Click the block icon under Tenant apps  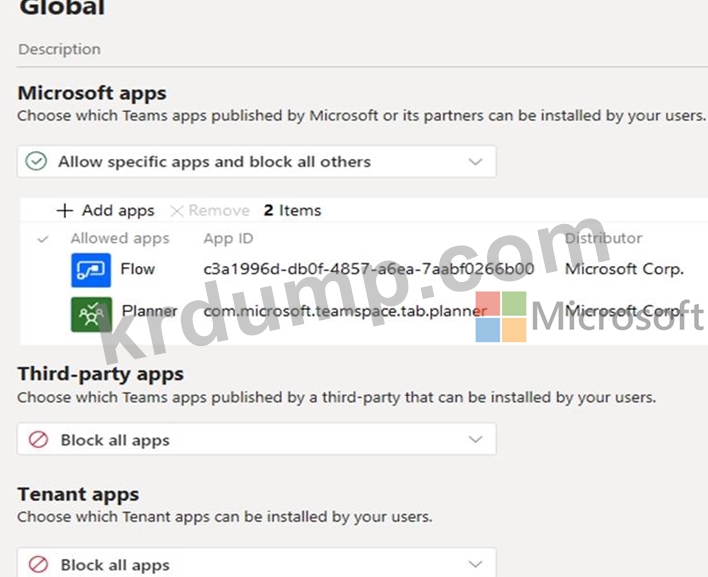(39, 565)
